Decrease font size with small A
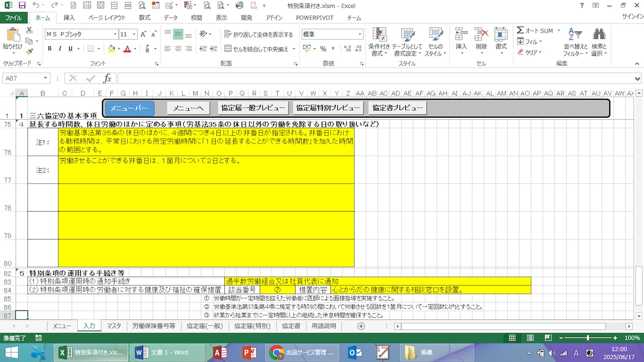Viewport: 644px width, 362px height. click(154, 34)
